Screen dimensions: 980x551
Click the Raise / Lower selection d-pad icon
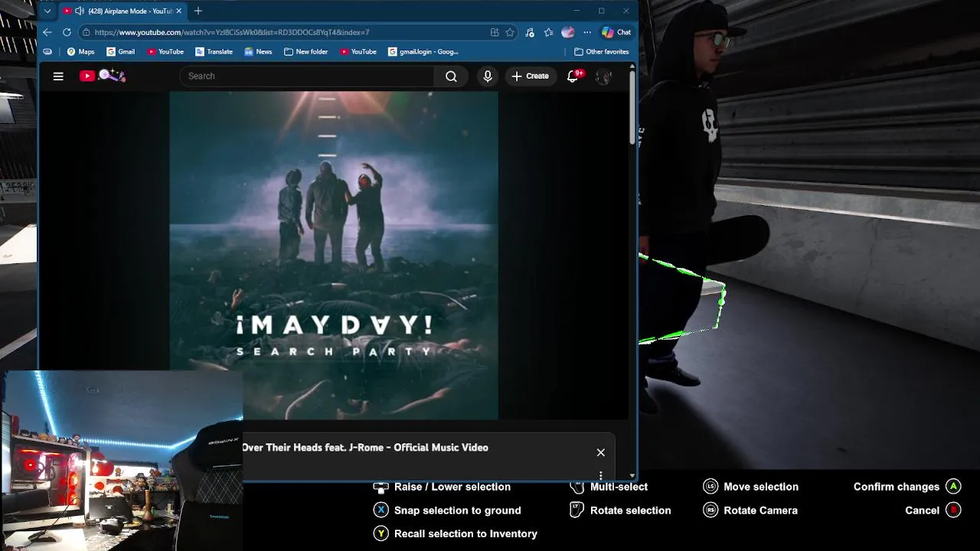(x=381, y=487)
